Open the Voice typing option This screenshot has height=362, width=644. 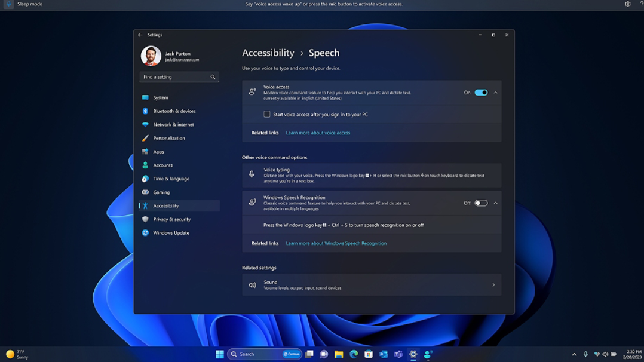click(x=372, y=176)
